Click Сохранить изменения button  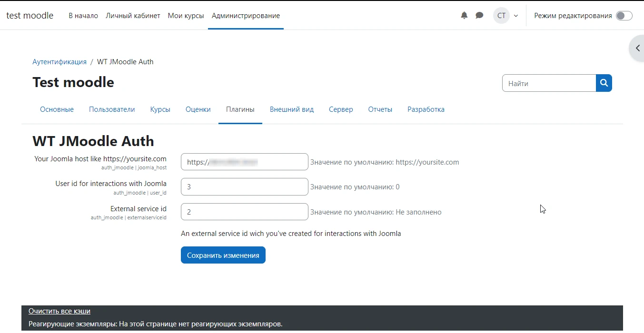(x=223, y=255)
